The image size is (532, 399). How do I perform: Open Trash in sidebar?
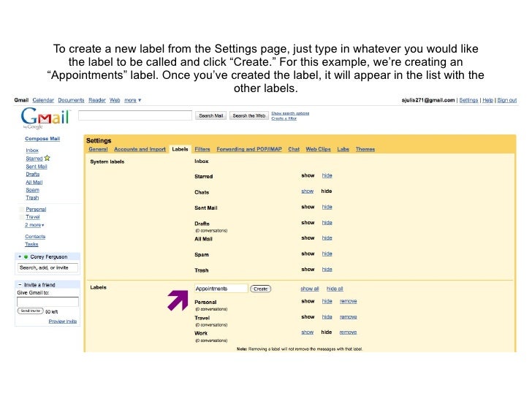pyautogui.click(x=32, y=197)
